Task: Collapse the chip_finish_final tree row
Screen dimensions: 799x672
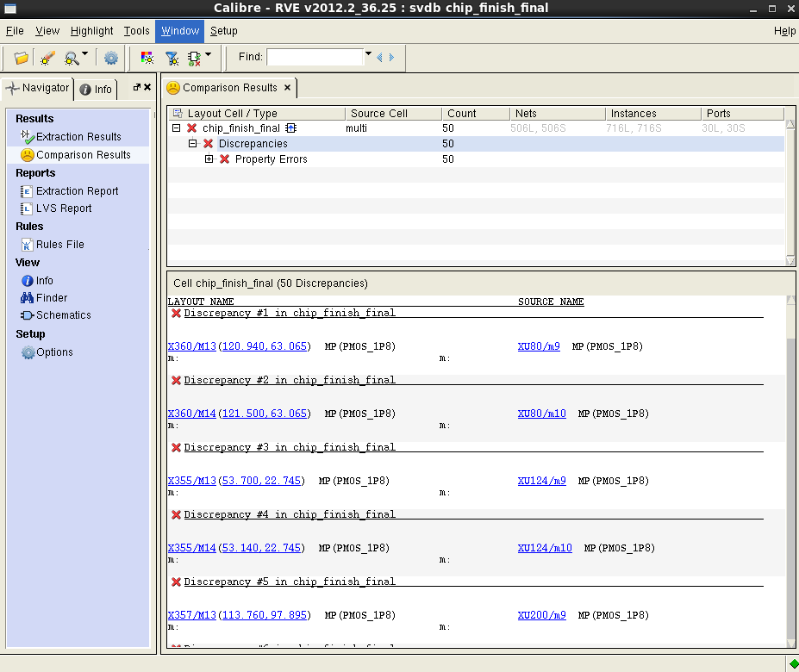Action: click(177, 128)
